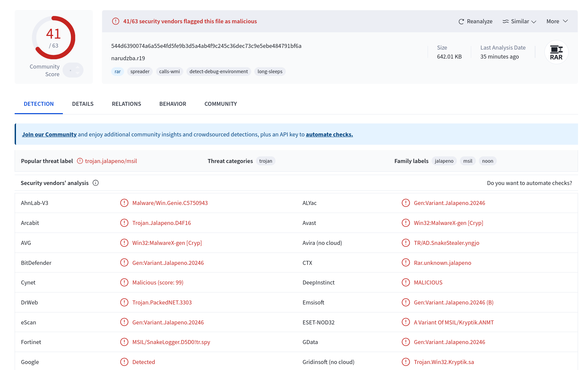
Task: Click A Variant Of MSIL/Kryptik.ANMT text
Action: pyautogui.click(x=454, y=322)
